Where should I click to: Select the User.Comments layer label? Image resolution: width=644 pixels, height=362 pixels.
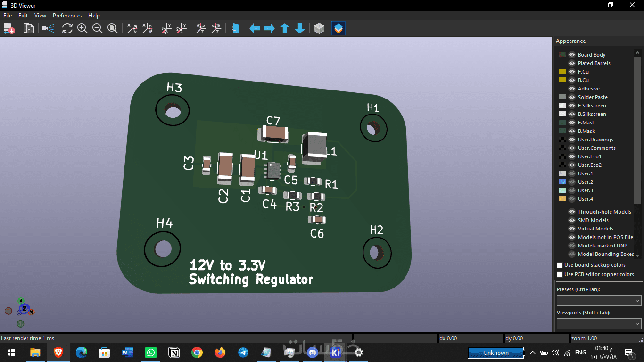596,148
